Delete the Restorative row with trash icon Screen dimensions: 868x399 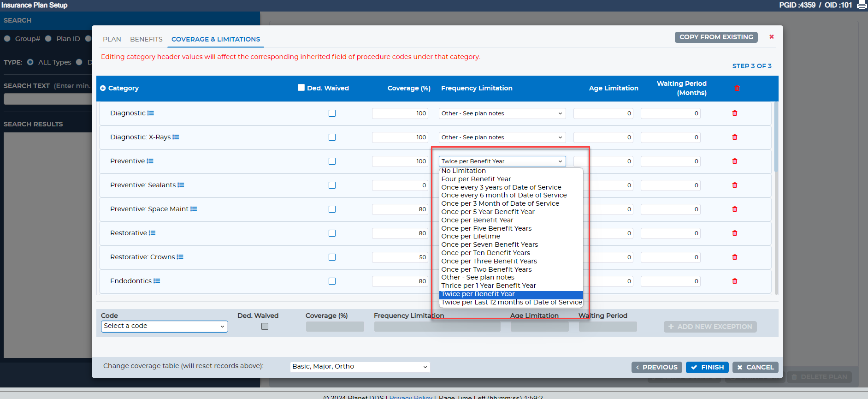(735, 233)
